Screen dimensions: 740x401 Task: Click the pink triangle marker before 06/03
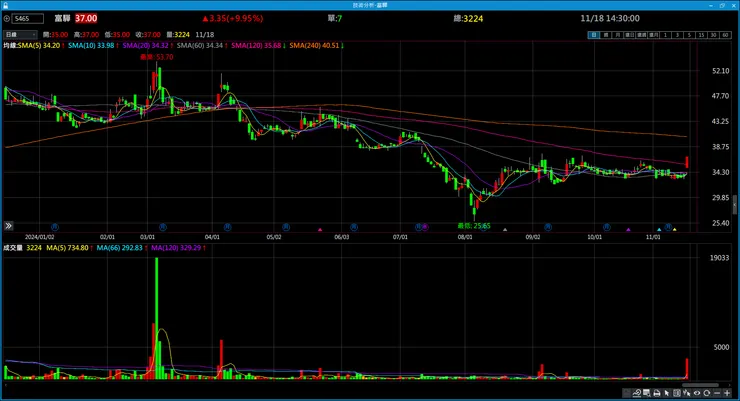(x=320, y=230)
